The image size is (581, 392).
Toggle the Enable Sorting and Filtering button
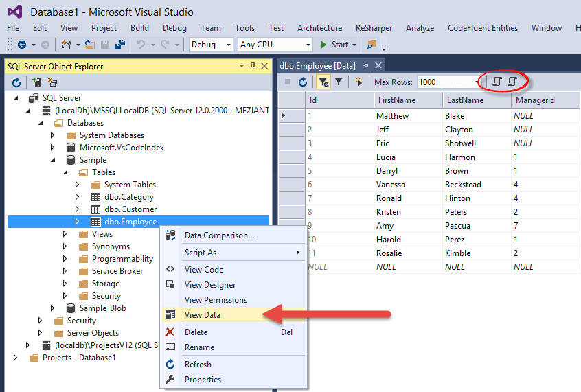click(x=323, y=82)
